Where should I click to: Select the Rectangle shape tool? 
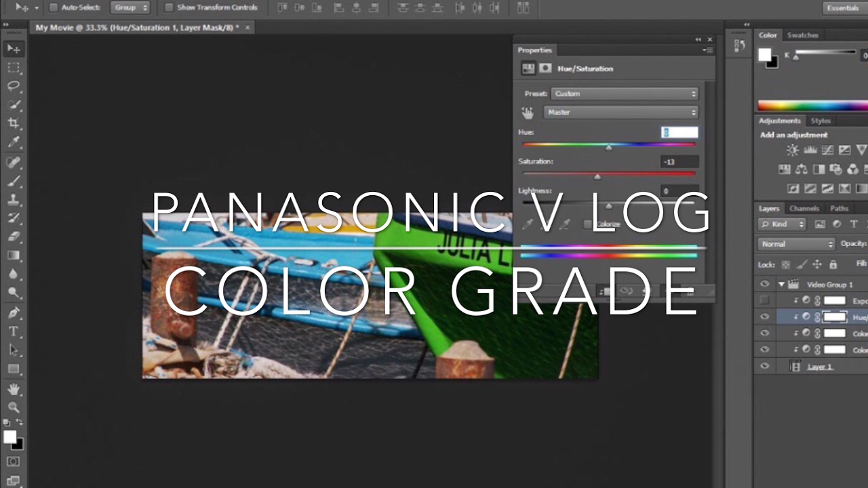click(13, 369)
